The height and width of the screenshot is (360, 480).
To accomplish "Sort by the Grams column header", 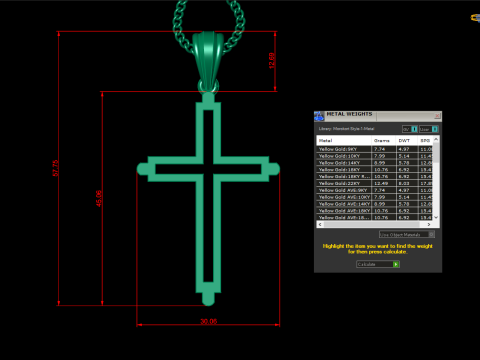I will 383,140.
